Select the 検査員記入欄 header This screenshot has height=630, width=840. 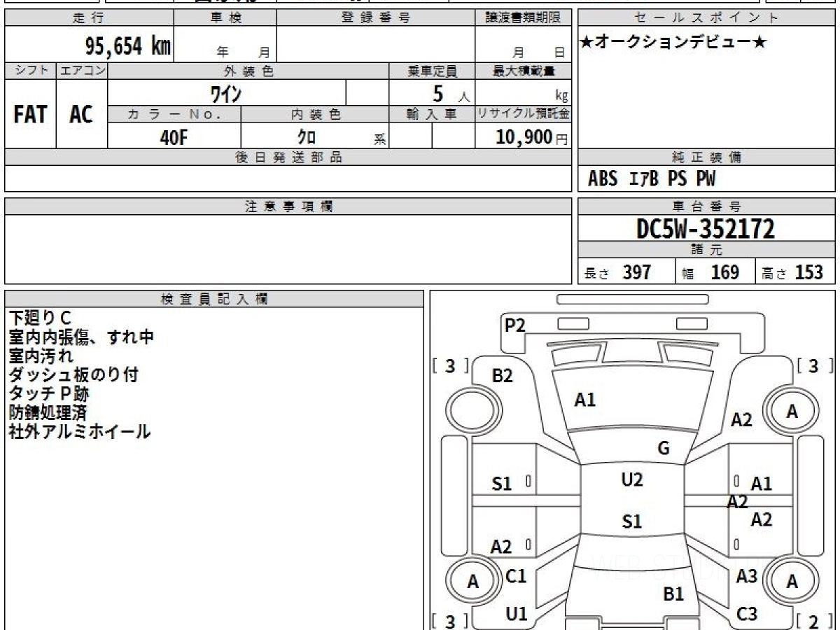point(214,299)
